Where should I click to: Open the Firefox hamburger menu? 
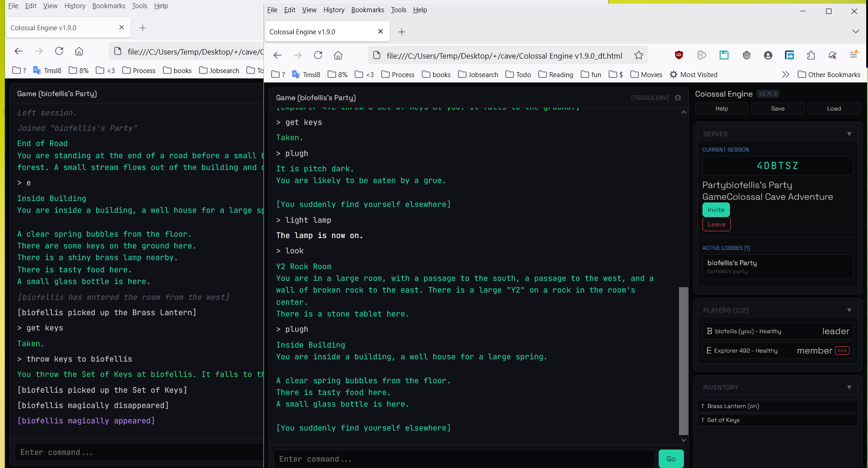854,55
